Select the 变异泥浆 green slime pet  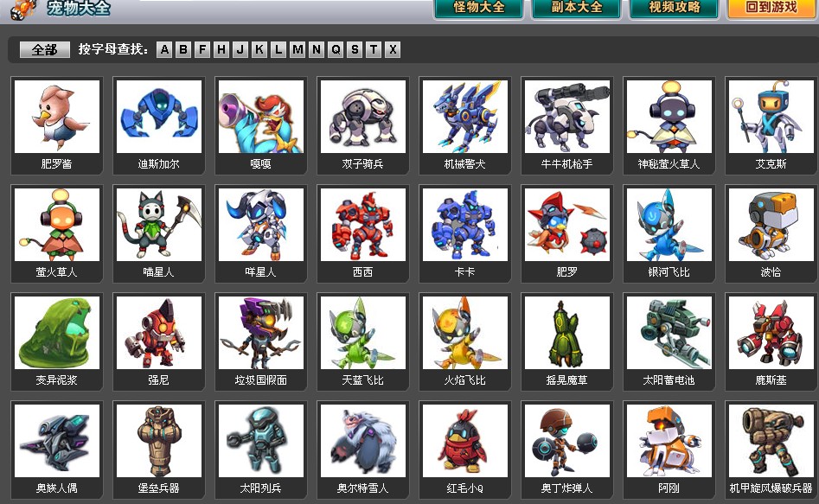click(x=57, y=333)
